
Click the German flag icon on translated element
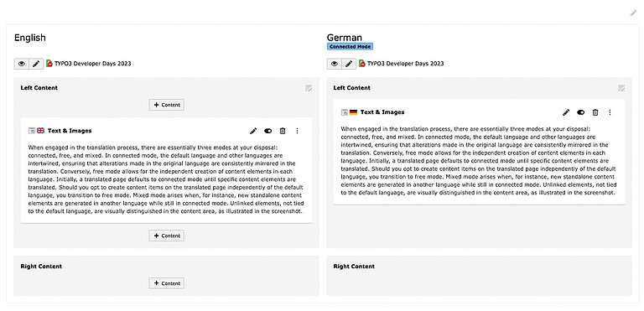[353, 112]
